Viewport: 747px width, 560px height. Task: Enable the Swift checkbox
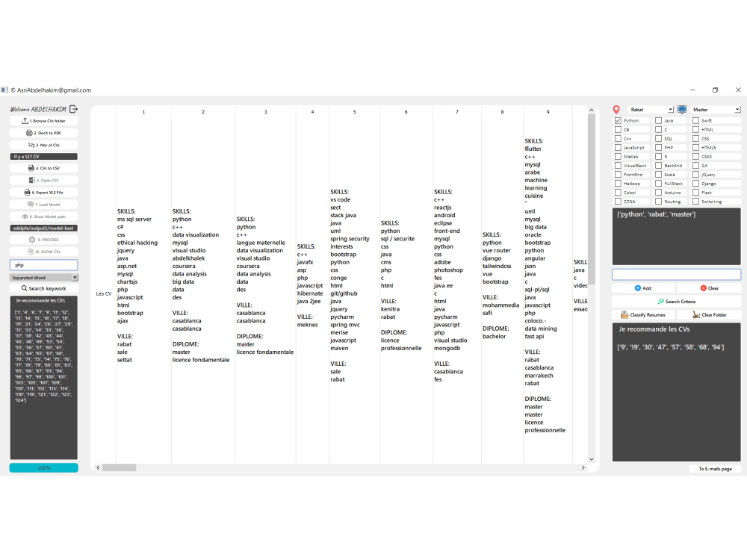pos(695,121)
